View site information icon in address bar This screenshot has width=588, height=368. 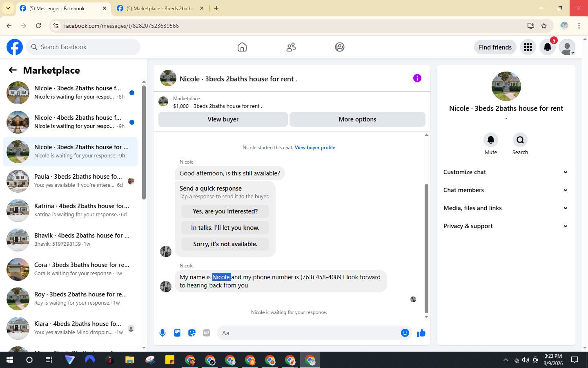(56, 26)
